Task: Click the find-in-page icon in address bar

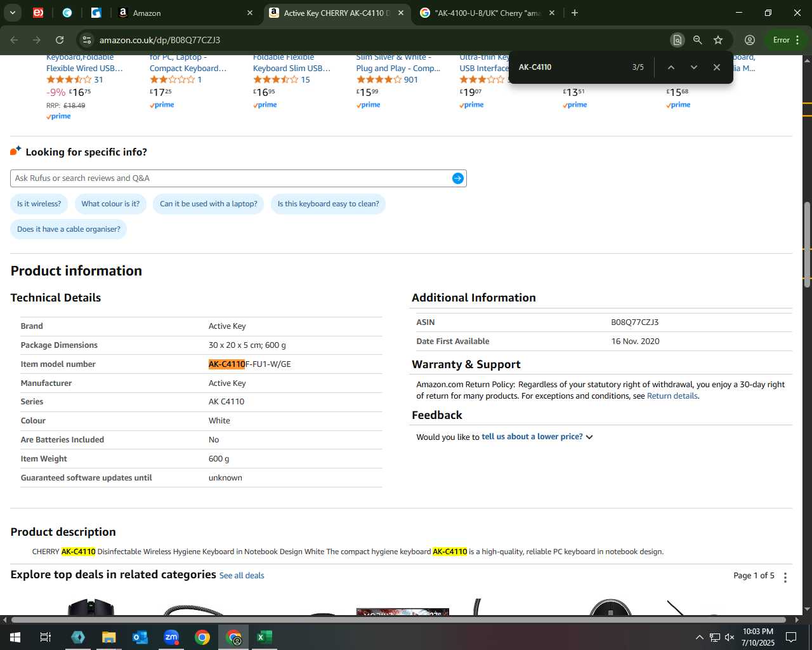Action: pyautogui.click(x=677, y=40)
